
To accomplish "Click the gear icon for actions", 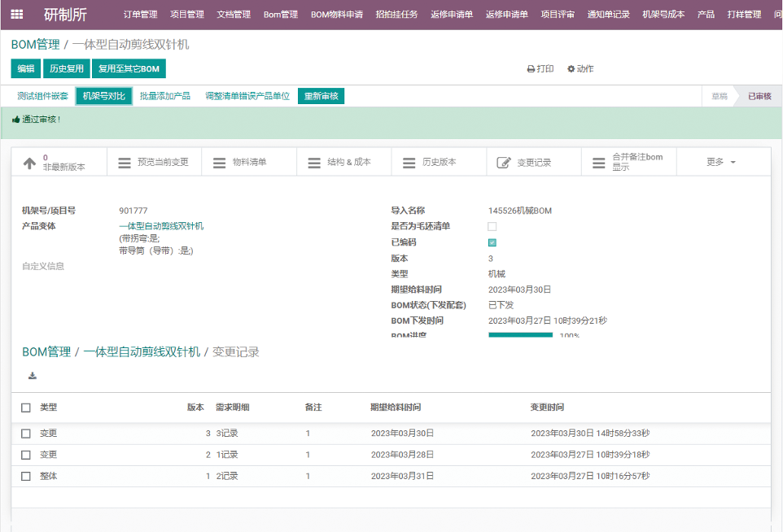I will 571,69.
